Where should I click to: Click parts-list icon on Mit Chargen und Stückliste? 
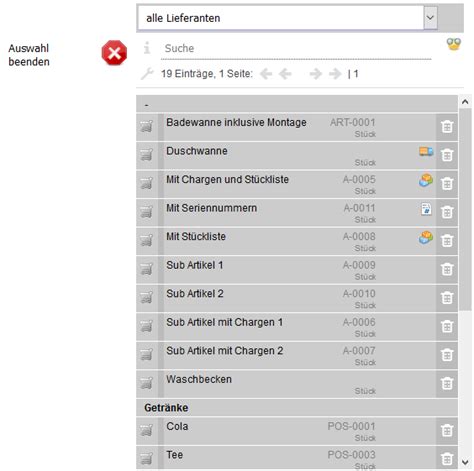click(426, 180)
